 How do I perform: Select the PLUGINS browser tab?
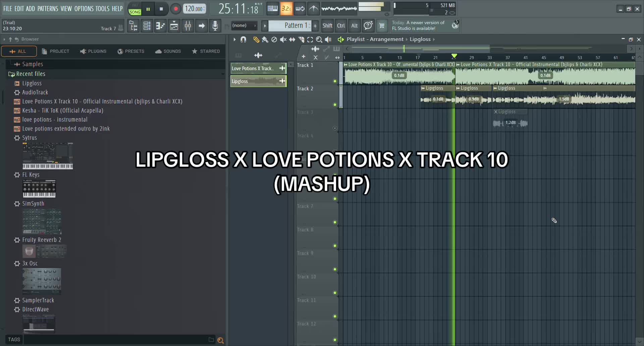[93, 51]
